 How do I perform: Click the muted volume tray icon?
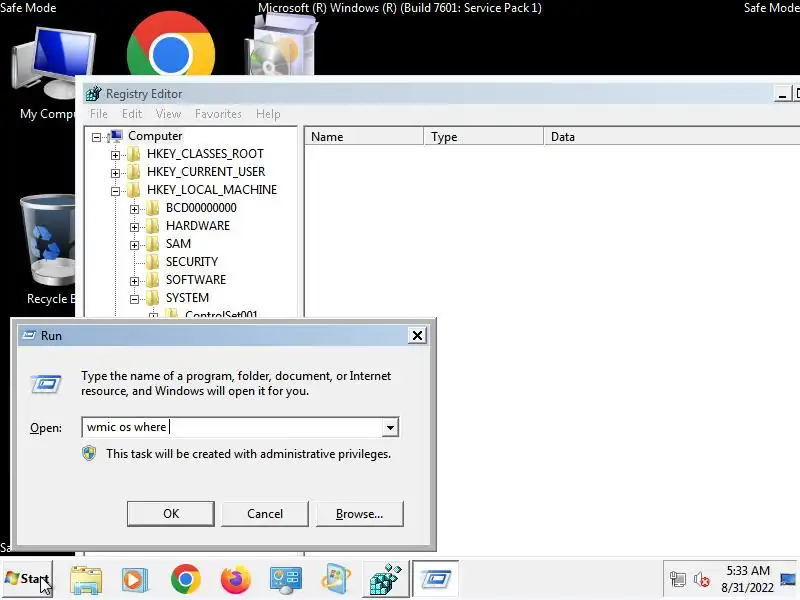[x=702, y=579]
